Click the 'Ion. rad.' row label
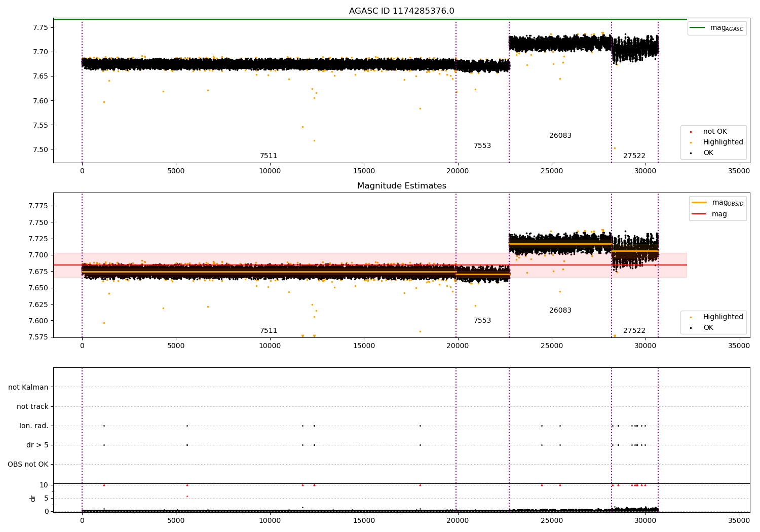This screenshot has width=760, height=532. (x=34, y=426)
